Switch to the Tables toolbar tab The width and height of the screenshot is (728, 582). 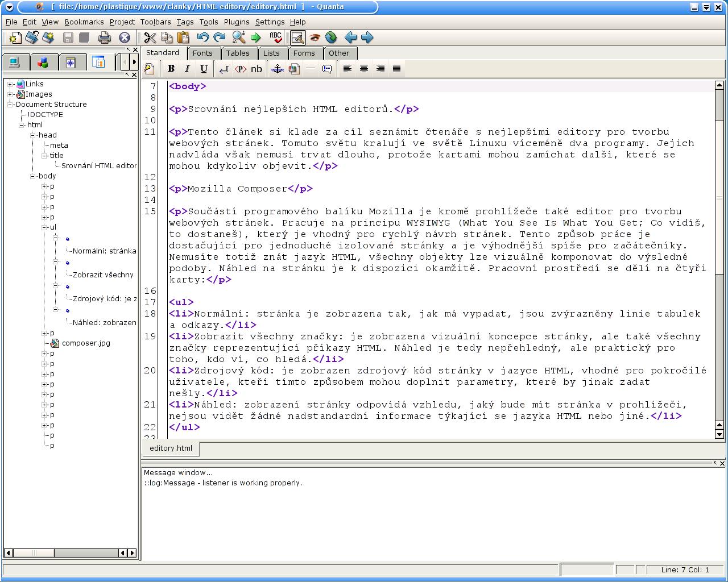[237, 53]
